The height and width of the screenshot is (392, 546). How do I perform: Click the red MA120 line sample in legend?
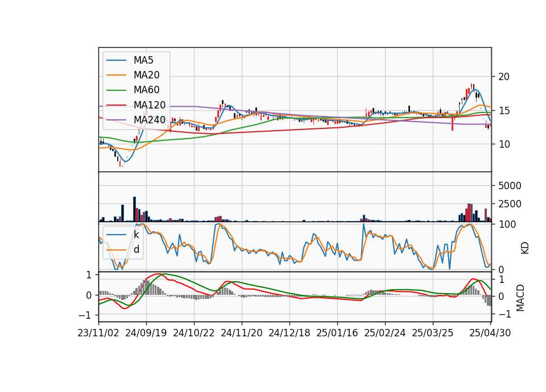tap(116, 105)
